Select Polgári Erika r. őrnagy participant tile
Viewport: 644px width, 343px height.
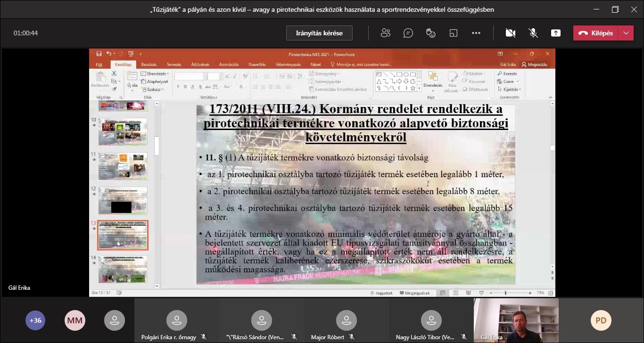click(x=177, y=320)
